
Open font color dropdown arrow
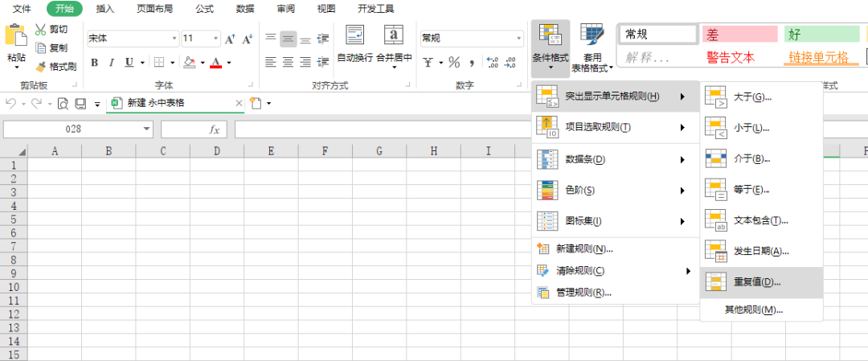pyautogui.click(x=228, y=63)
